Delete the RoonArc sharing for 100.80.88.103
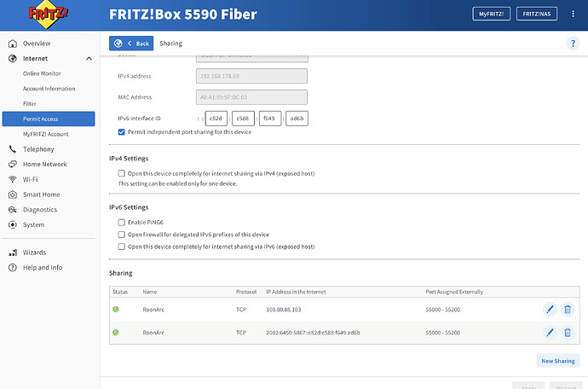Image resolution: width=588 pixels, height=389 pixels. [568, 310]
